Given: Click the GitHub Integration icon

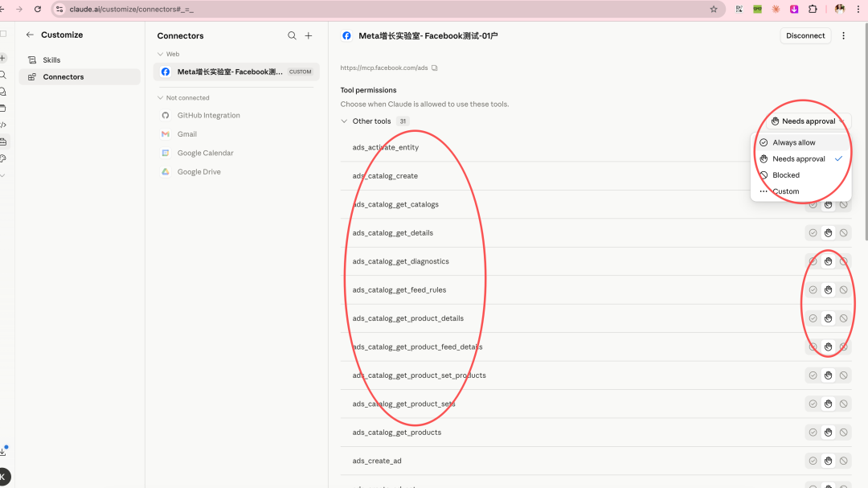Looking at the screenshot, I should [165, 115].
